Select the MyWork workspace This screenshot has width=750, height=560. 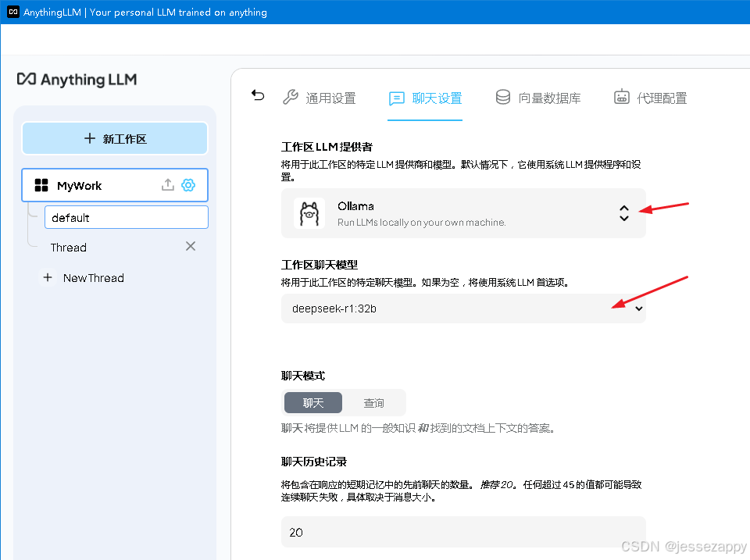[115, 185]
